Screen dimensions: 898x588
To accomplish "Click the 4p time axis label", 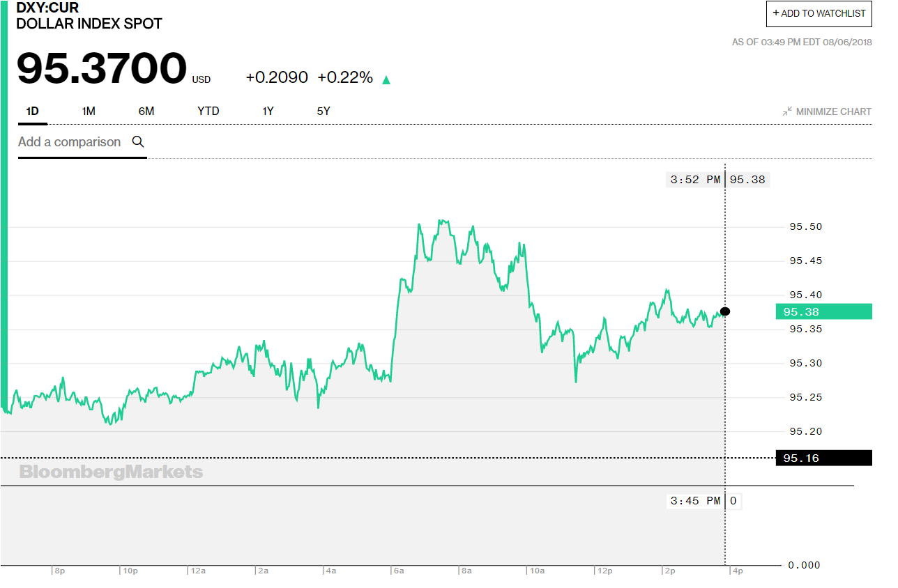I will [x=737, y=570].
